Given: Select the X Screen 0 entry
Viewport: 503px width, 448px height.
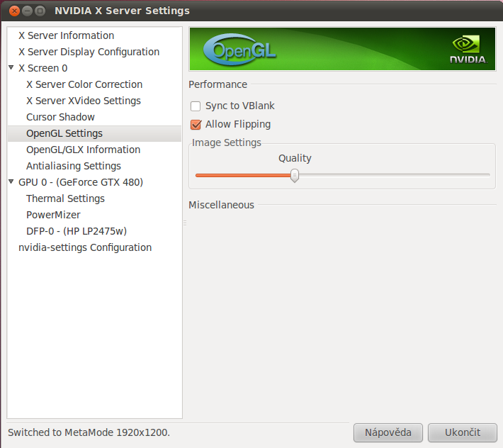Looking at the screenshot, I should [43, 68].
